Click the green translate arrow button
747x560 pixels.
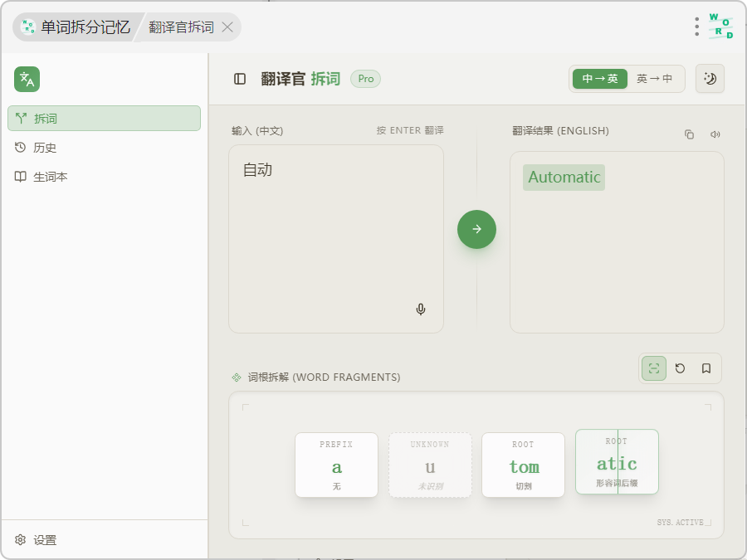coord(476,230)
